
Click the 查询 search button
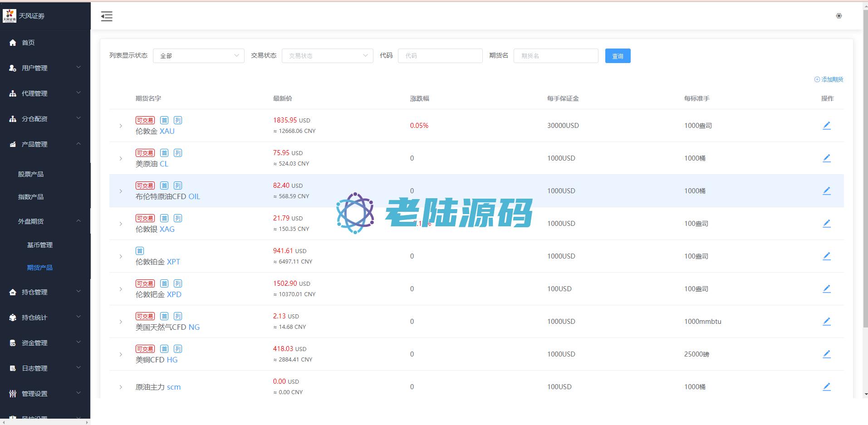(618, 56)
